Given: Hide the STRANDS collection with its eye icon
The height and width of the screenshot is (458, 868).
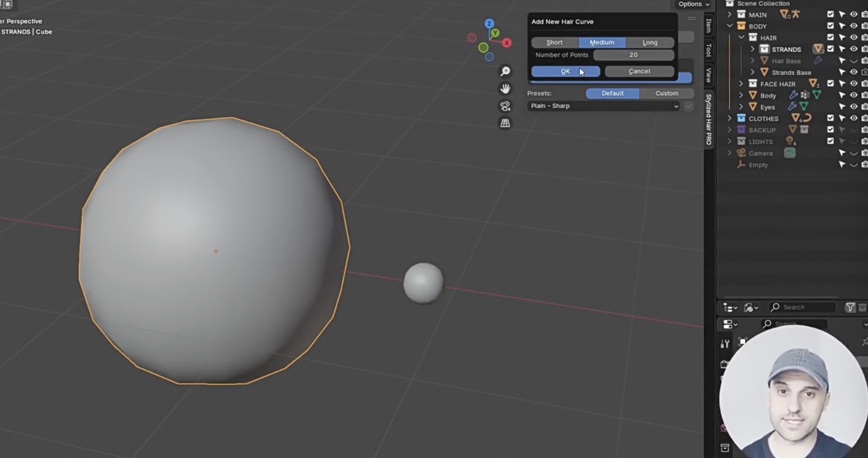Looking at the screenshot, I should click(x=853, y=49).
